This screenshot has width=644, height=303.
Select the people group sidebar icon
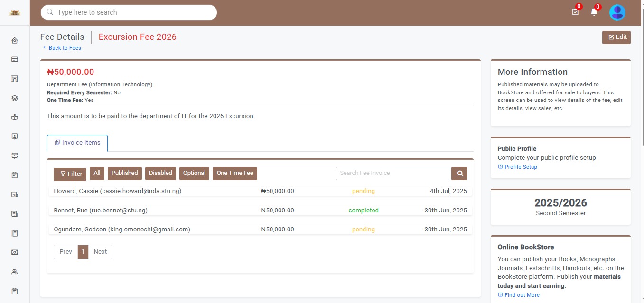coord(15,272)
